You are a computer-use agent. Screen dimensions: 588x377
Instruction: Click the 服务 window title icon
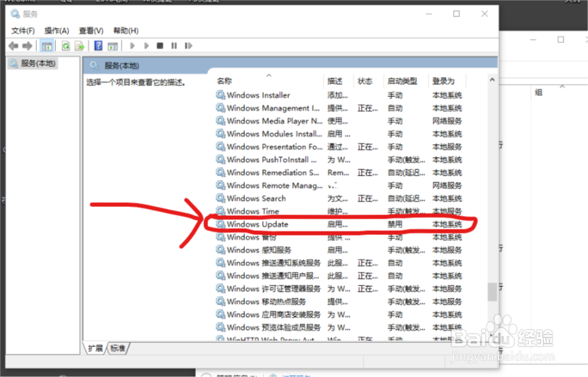(x=15, y=14)
